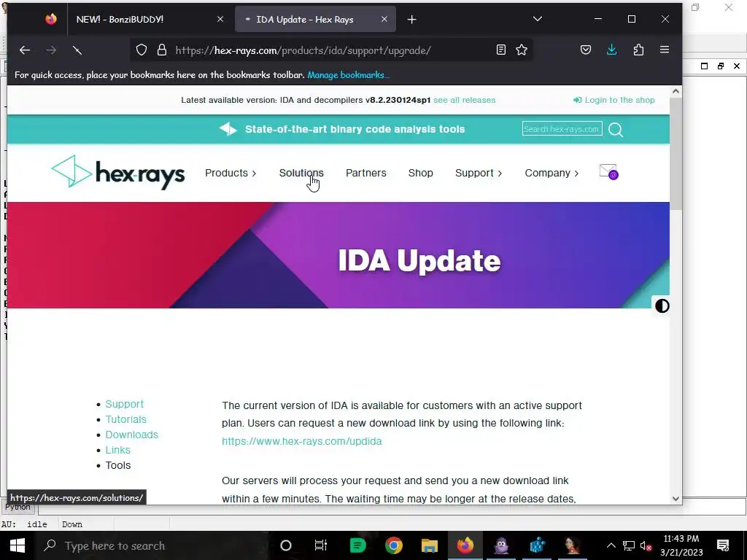Click the purple BonziBuddy taskbar icon
Screen dimensions: 747x560
pos(501,545)
